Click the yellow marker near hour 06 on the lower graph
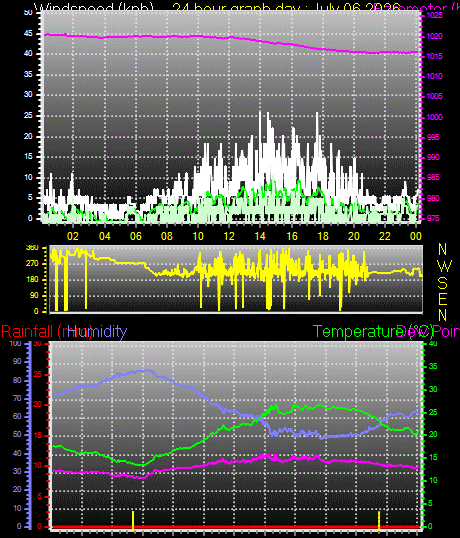The image size is (460, 538). [x=133, y=521]
